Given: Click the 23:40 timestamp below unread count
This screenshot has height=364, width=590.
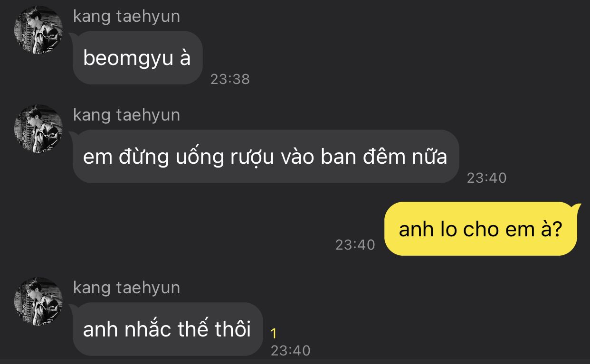Looking at the screenshot, I should point(290,350).
